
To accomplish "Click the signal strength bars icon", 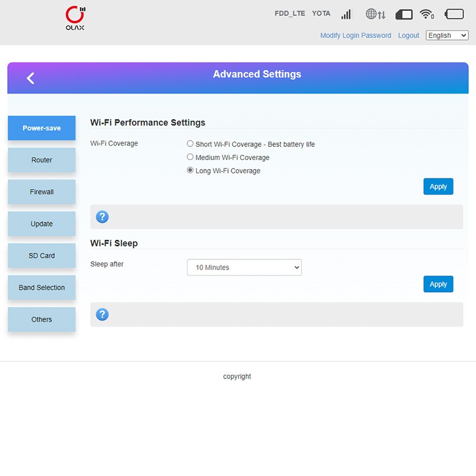I will pos(346,14).
